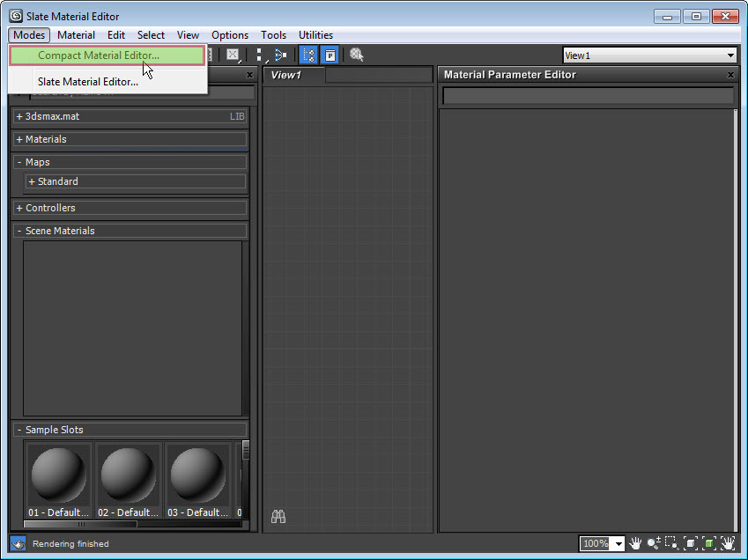748x560 pixels.
Task: Click the Zoom Extents icon
Action: 690,543
